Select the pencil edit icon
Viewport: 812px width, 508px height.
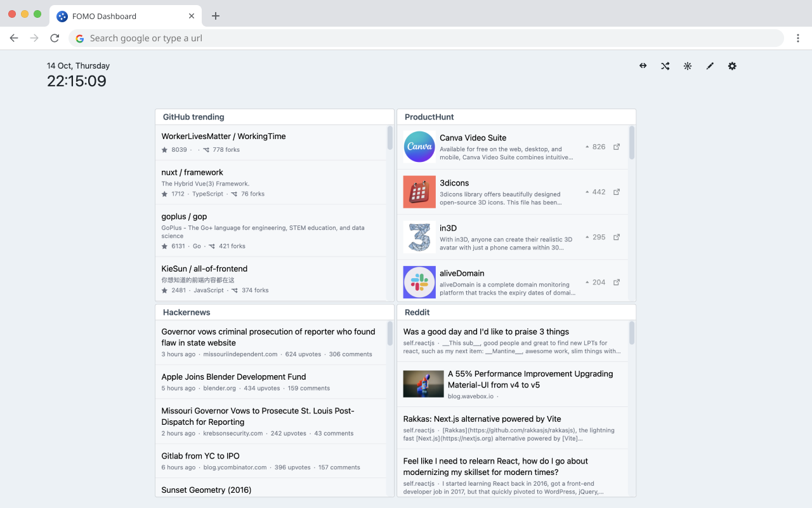710,65
